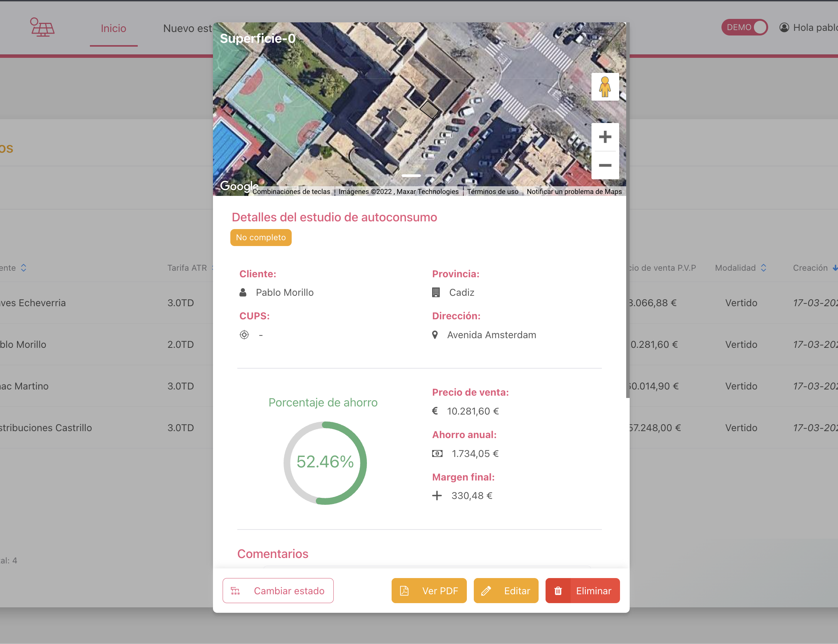
Task: Click the PDF file icon
Action: [x=404, y=591]
